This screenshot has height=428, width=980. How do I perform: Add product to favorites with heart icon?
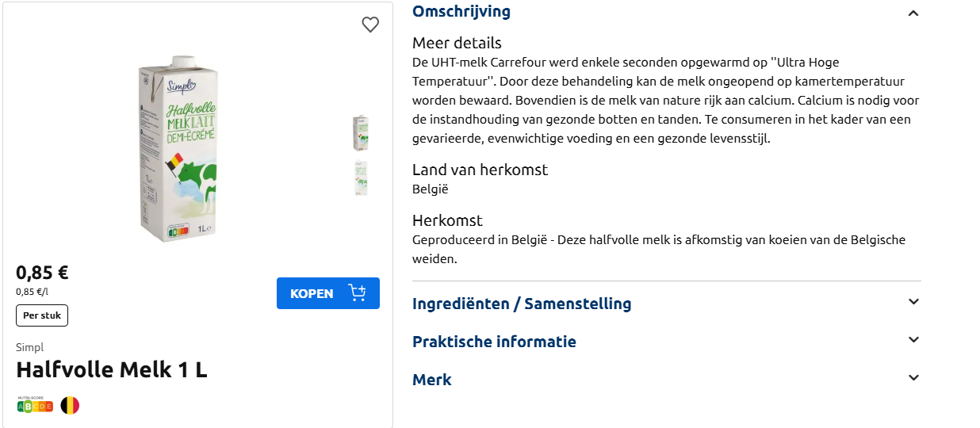click(370, 25)
